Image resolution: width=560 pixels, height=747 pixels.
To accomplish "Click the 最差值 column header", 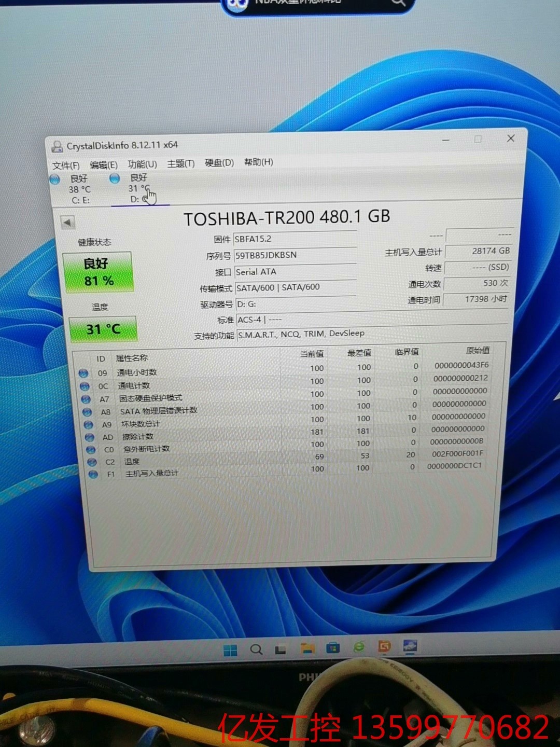I will [x=359, y=353].
